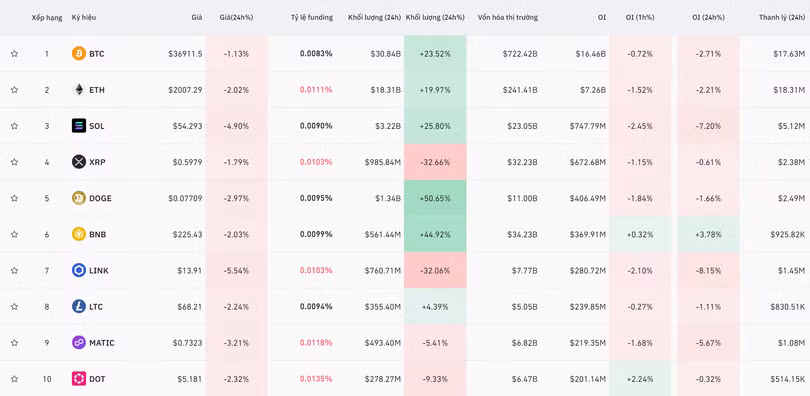Sort by OI (1h%) column header
810x396 pixels.
tap(640, 18)
